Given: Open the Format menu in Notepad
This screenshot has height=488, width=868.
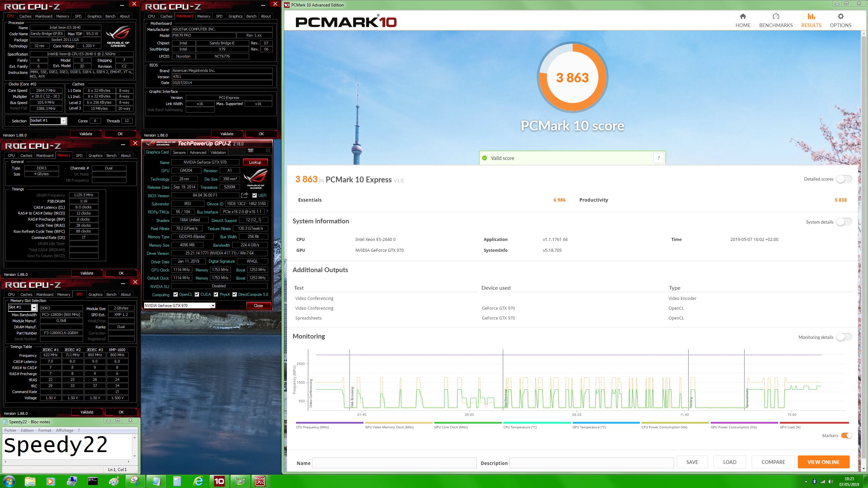Looking at the screenshot, I should click(45, 430).
